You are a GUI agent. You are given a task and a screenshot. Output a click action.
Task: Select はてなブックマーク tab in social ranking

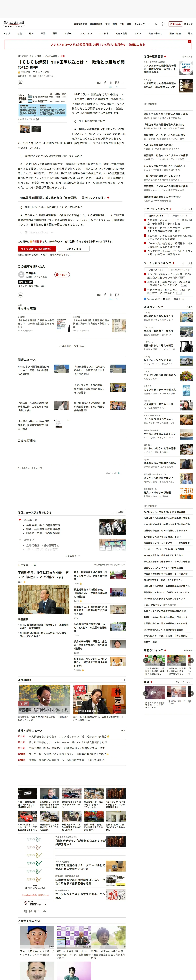(x=180, y=269)
